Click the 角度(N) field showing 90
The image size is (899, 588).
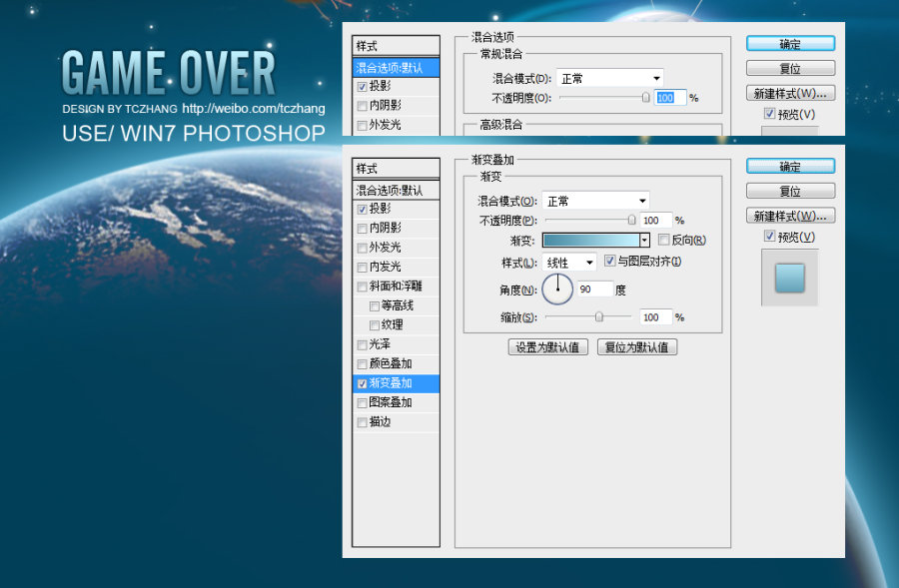coord(594,290)
